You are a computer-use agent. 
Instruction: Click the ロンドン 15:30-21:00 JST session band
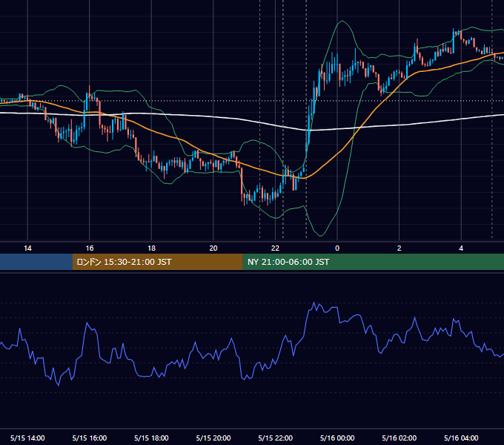click(x=157, y=262)
